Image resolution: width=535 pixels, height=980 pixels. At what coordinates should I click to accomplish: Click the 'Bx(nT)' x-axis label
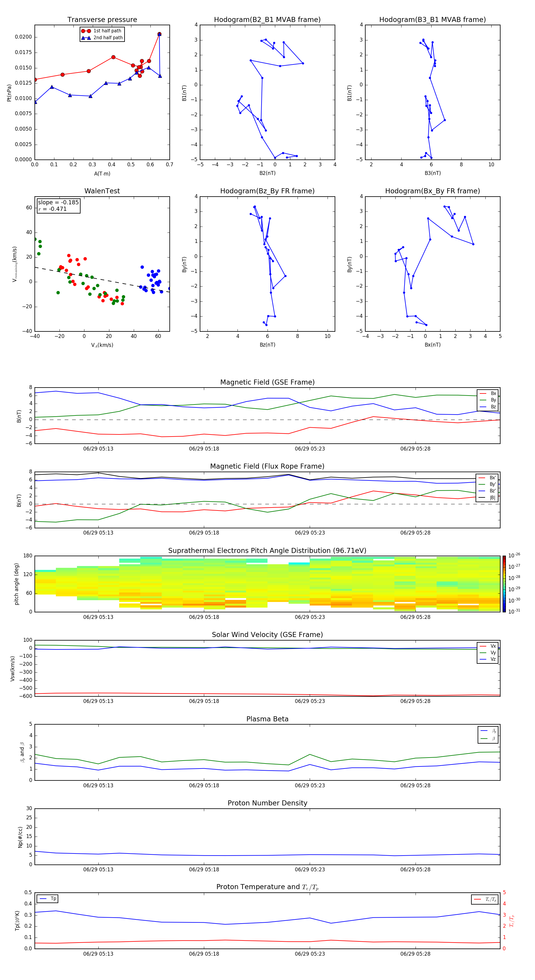click(432, 345)
